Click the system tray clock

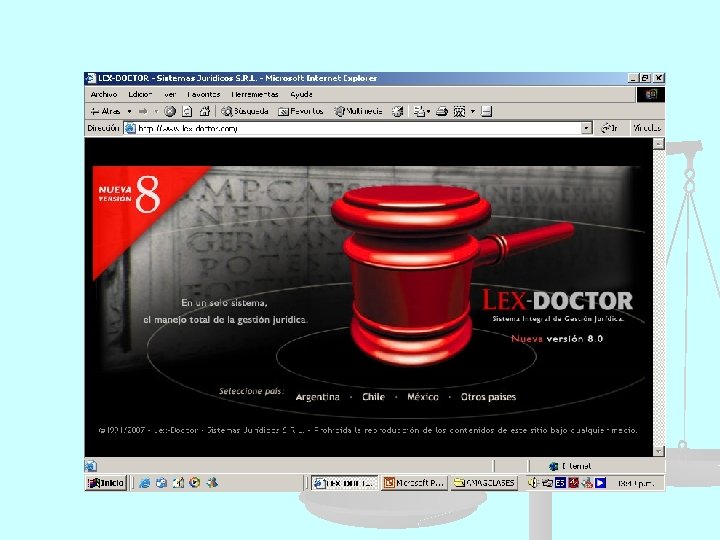click(636, 483)
